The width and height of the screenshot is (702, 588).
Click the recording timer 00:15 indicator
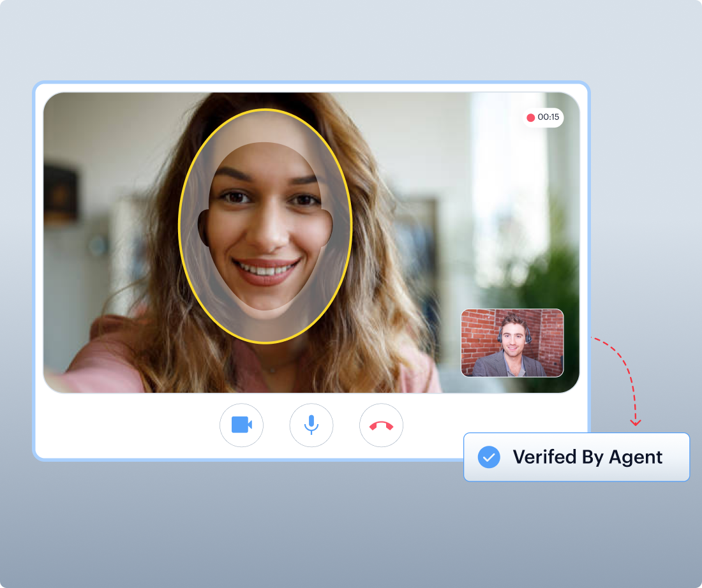pyautogui.click(x=543, y=117)
